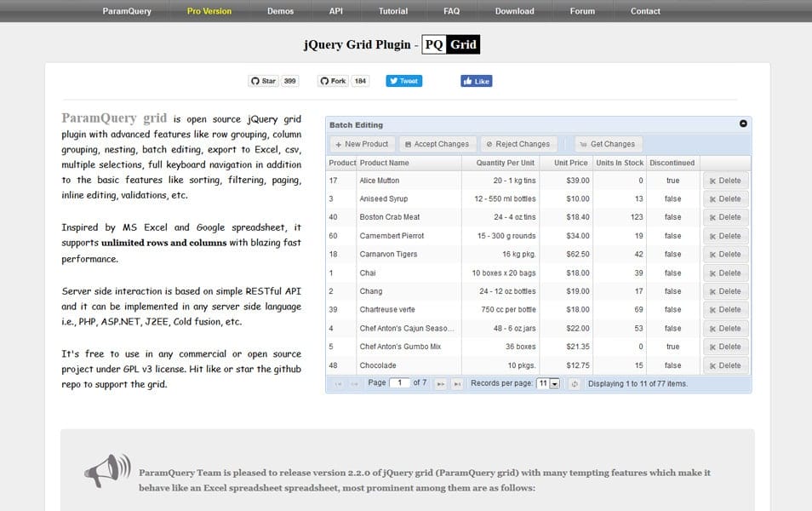Screen dimensions: 812x511
Task: Delete the Chartreuse verte row
Action: point(725,310)
